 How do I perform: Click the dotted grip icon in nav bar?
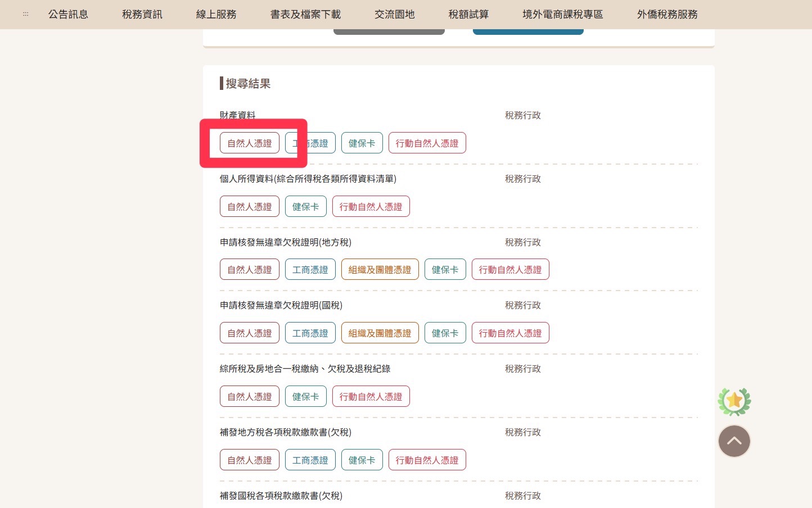(x=25, y=14)
